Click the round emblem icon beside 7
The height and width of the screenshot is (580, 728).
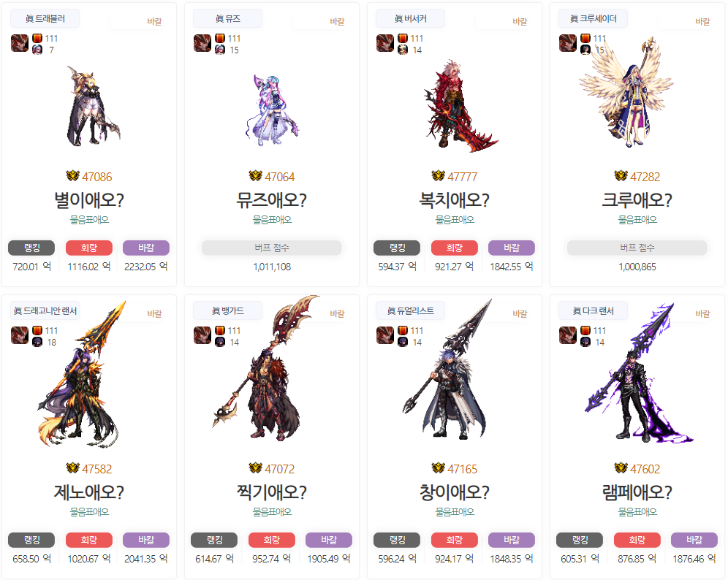(x=37, y=50)
